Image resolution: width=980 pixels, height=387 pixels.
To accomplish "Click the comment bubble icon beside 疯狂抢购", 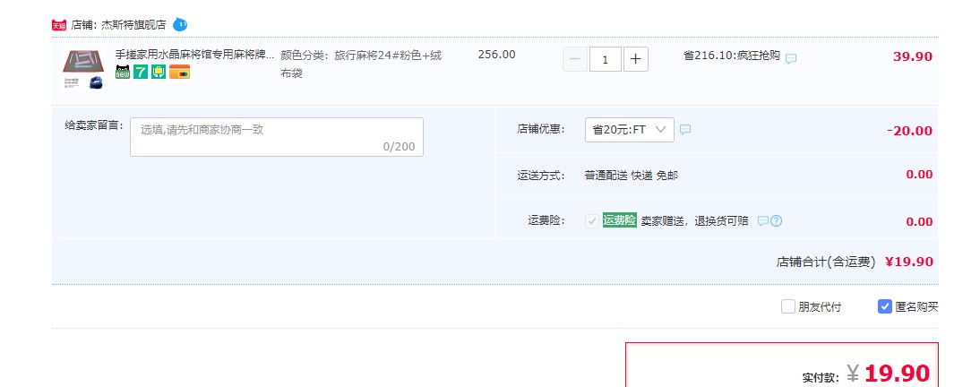I will coord(791,59).
